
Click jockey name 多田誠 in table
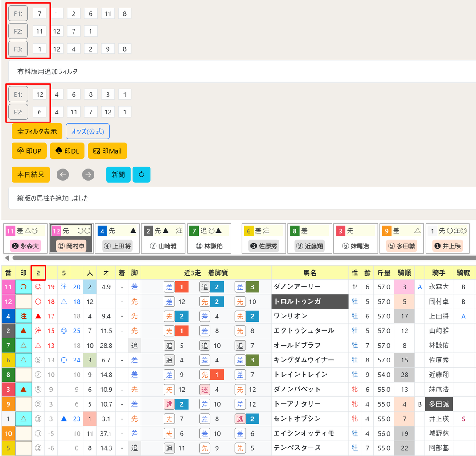pyautogui.click(x=439, y=404)
